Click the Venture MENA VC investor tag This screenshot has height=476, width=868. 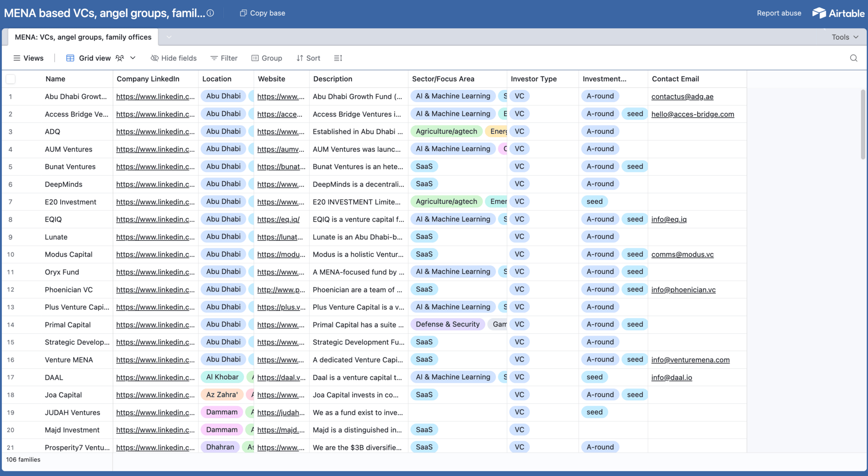519,359
